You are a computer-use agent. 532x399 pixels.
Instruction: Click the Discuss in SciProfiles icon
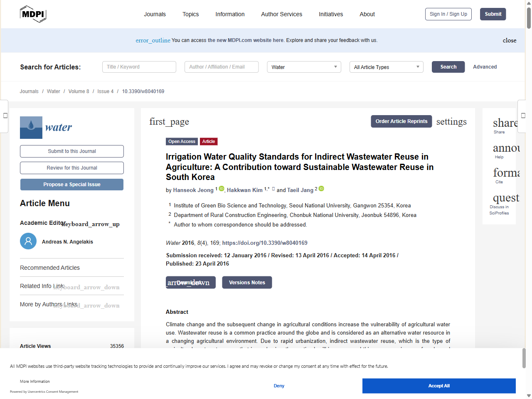(505, 198)
